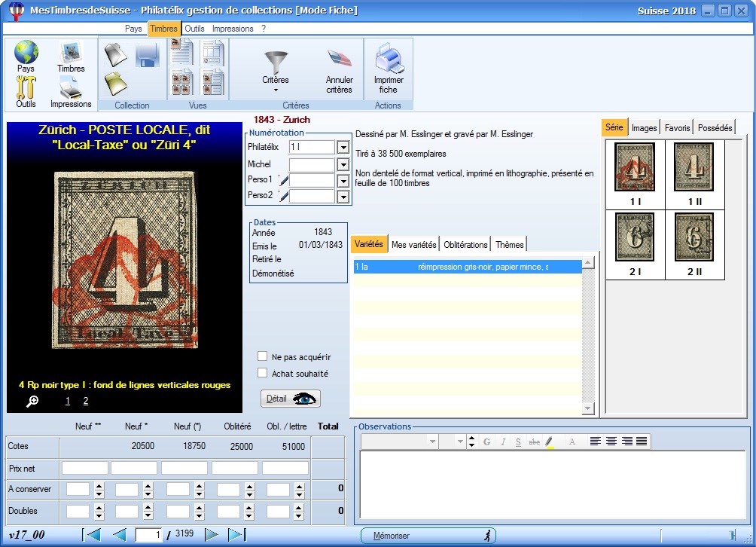The height and width of the screenshot is (547, 756).
Task: Align Observations text to the left
Action: pos(596,442)
